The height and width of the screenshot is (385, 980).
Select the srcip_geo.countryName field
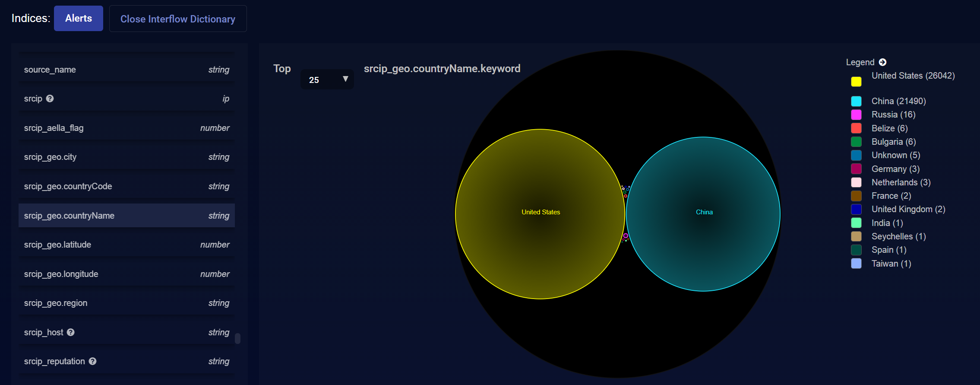[126, 216]
